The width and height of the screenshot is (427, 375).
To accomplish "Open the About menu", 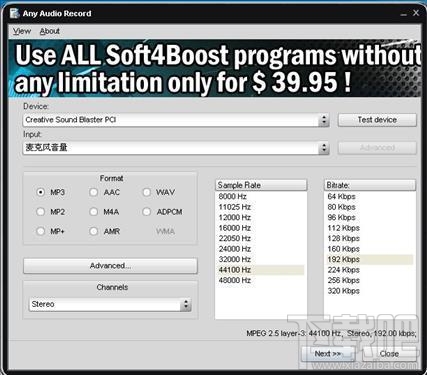I will pyautogui.click(x=50, y=31).
